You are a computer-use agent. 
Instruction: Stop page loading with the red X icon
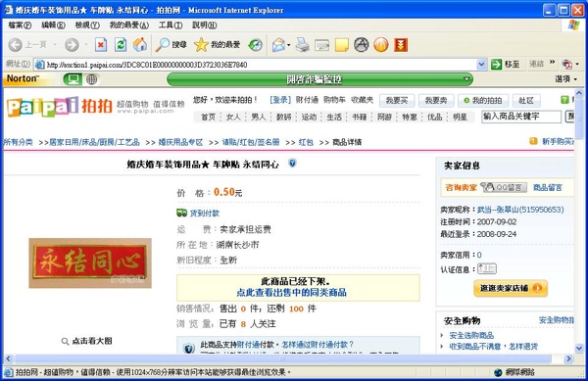(x=101, y=45)
